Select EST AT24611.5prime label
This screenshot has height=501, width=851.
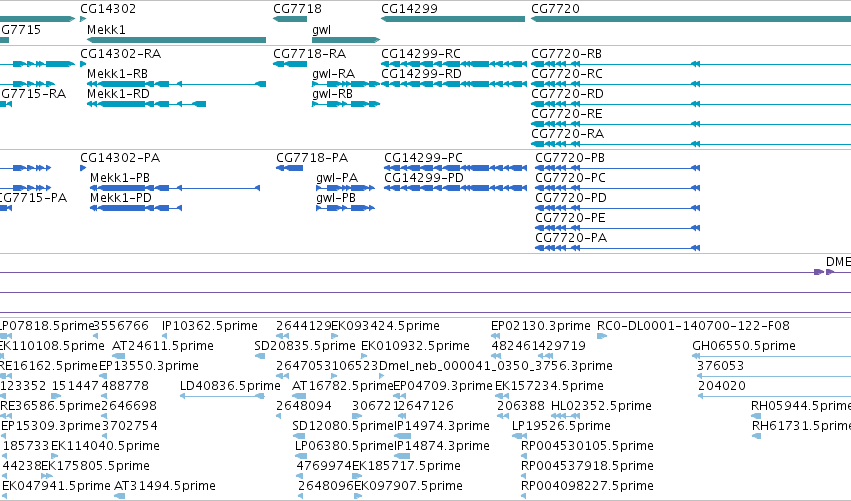tap(163, 346)
